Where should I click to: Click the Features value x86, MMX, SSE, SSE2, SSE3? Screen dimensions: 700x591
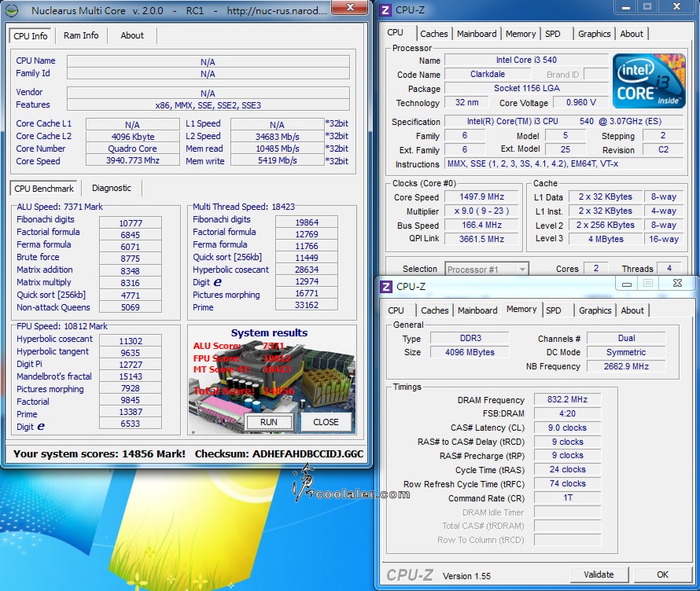tap(208, 105)
